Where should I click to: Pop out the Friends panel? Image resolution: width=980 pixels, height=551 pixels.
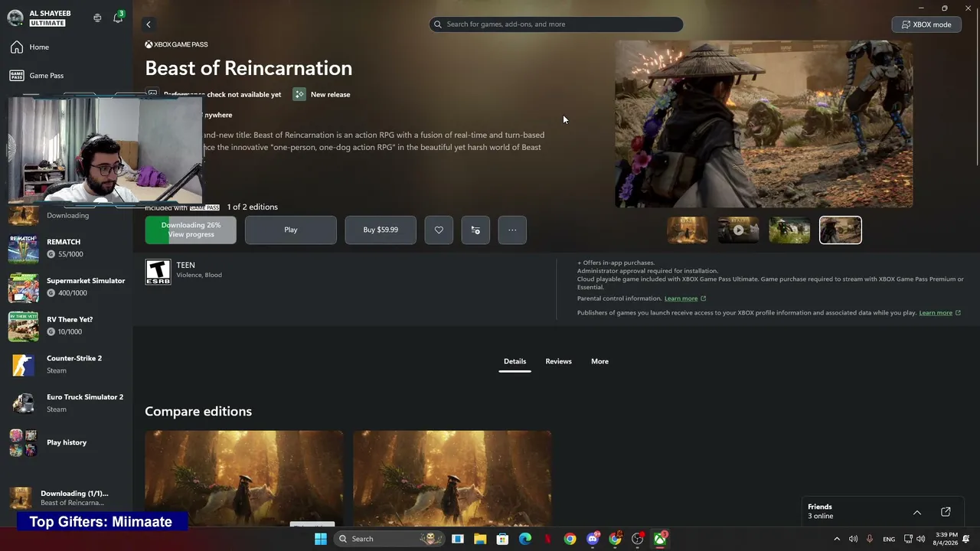946,512
